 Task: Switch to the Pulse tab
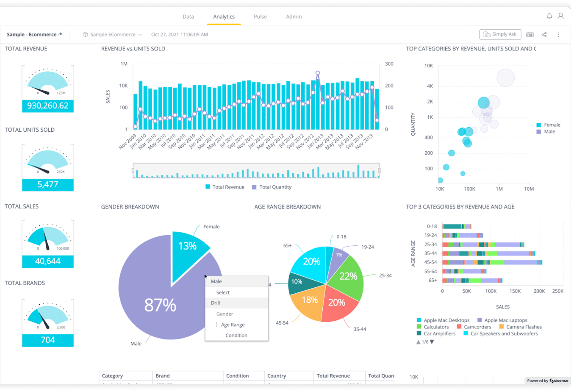coord(260,17)
